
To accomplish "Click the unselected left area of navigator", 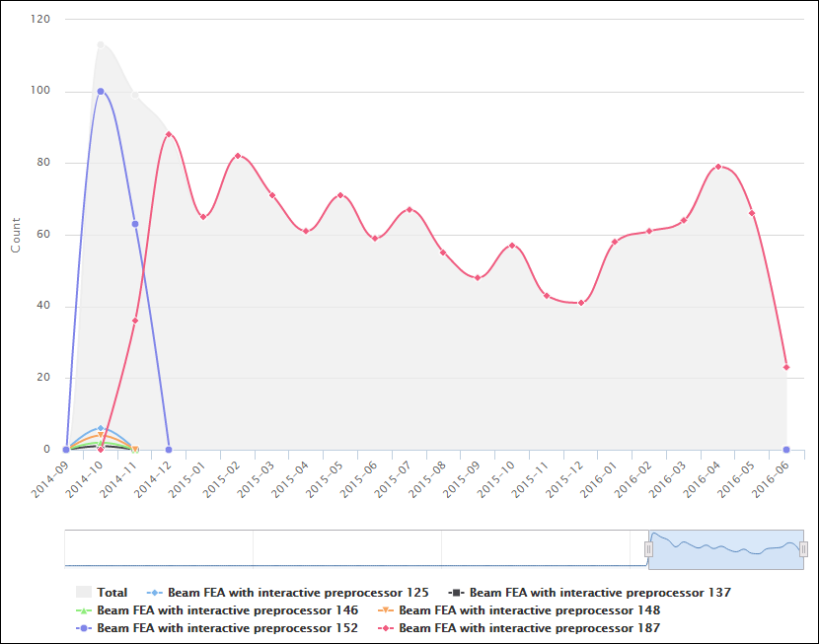I will coord(345,548).
